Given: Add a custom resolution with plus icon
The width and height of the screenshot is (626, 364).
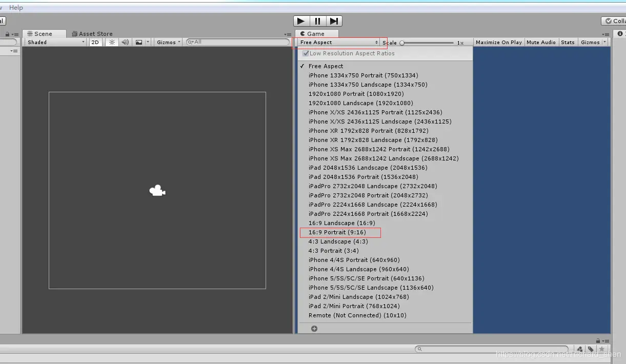Looking at the screenshot, I should pos(314,329).
